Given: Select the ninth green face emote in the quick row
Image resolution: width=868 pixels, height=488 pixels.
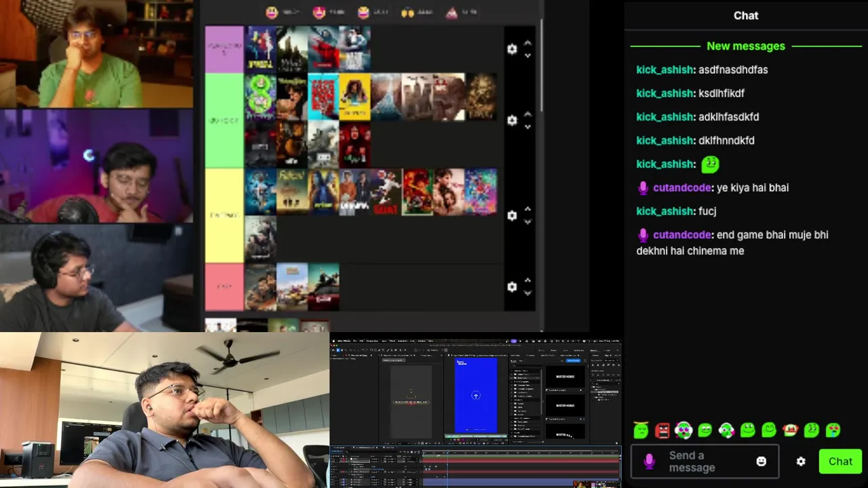Looking at the screenshot, I should (812, 430).
